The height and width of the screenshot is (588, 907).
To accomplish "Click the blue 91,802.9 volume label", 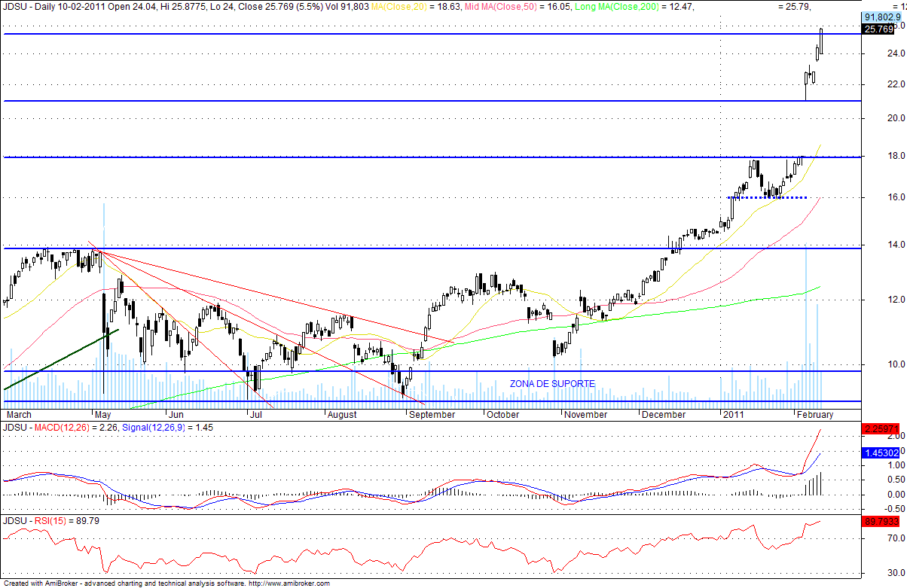I will point(881,17).
